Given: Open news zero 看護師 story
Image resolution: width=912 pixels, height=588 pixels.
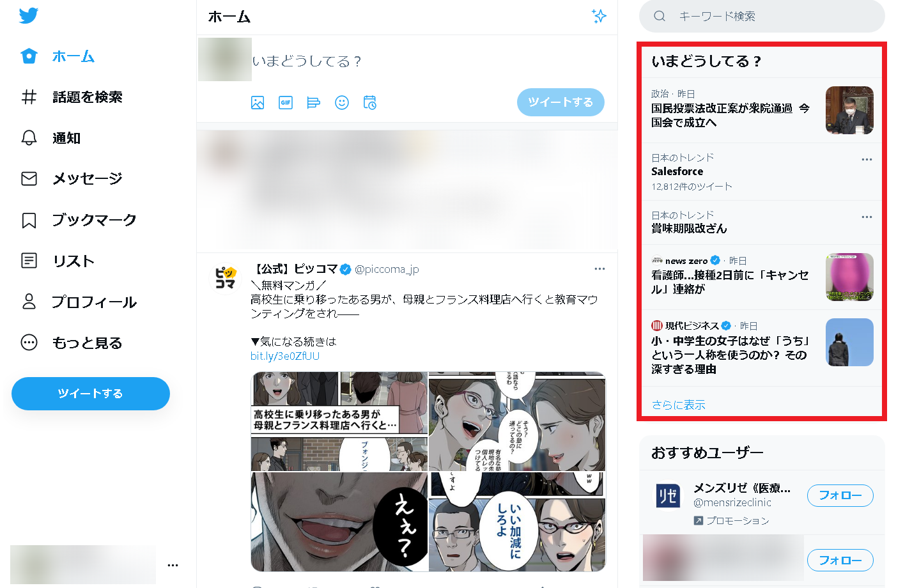Looking at the screenshot, I should (730, 282).
